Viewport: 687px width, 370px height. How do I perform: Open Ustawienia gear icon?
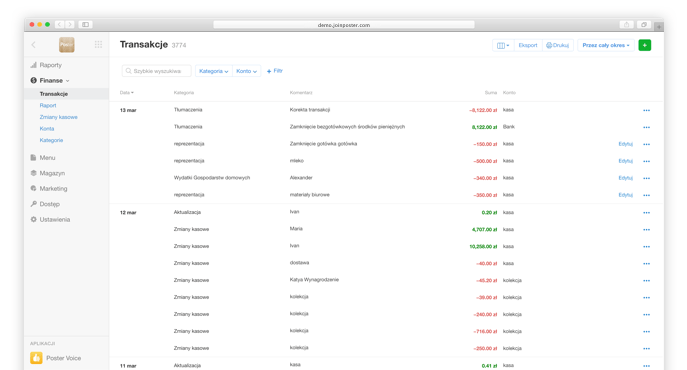pyautogui.click(x=33, y=219)
